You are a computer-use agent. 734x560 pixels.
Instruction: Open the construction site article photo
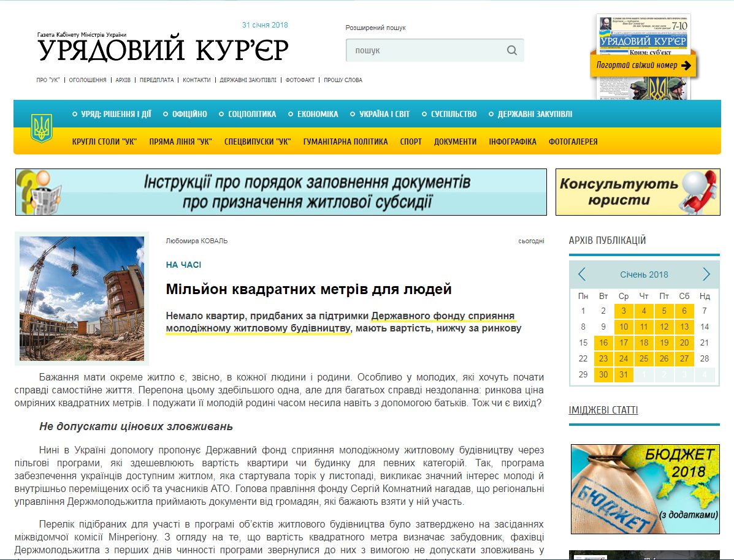click(82, 298)
